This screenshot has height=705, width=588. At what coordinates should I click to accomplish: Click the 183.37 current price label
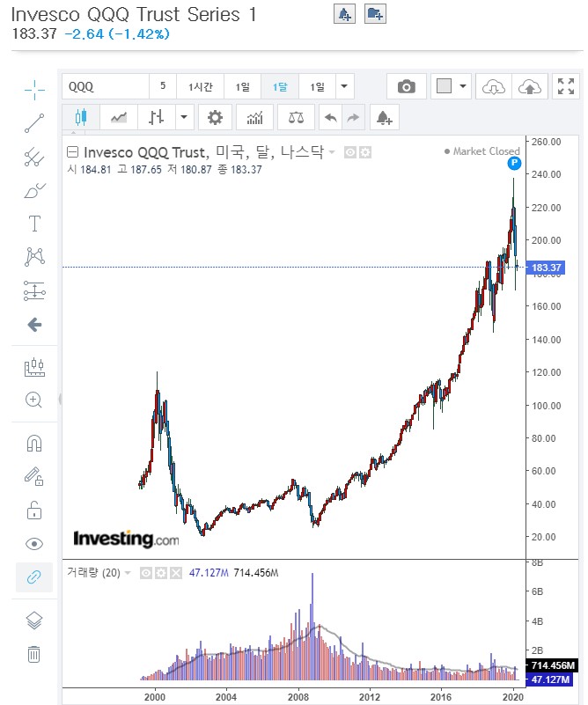pyautogui.click(x=545, y=268)
